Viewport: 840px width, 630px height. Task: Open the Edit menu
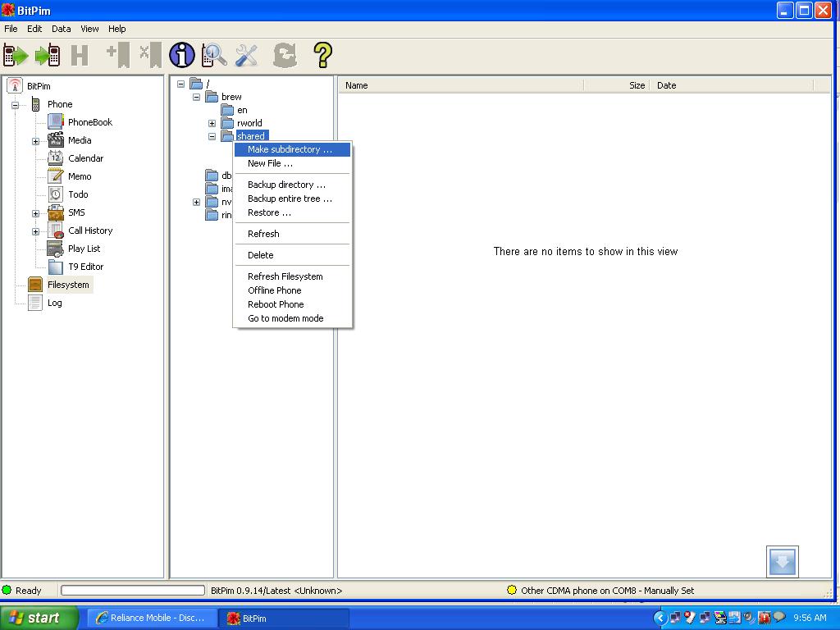click(x=34, y=29)
